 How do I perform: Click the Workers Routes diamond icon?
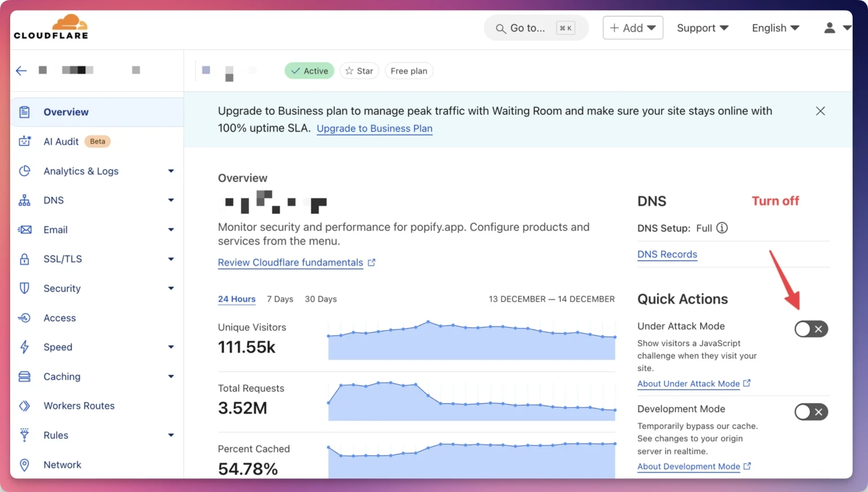click(24, 406)
